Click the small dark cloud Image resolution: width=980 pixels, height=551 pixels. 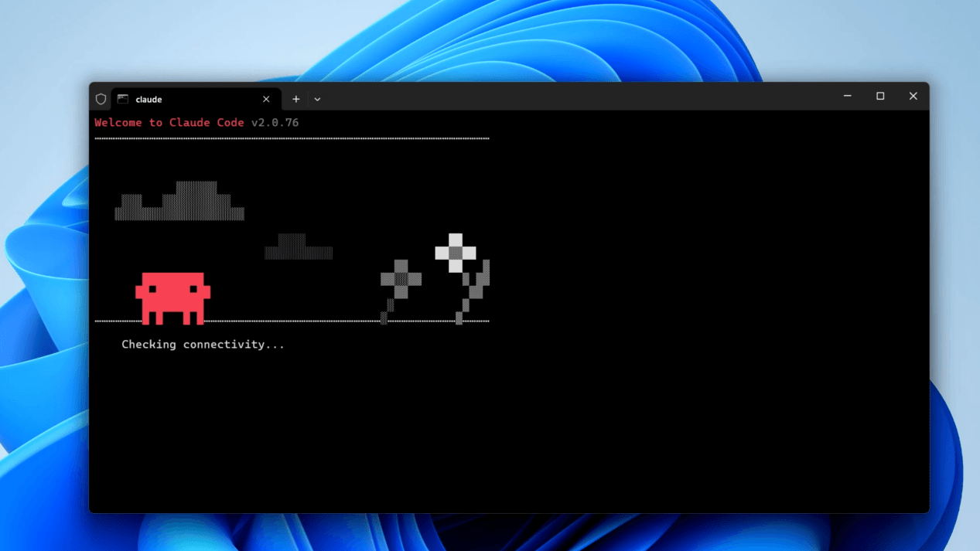[x=298, y=247]
